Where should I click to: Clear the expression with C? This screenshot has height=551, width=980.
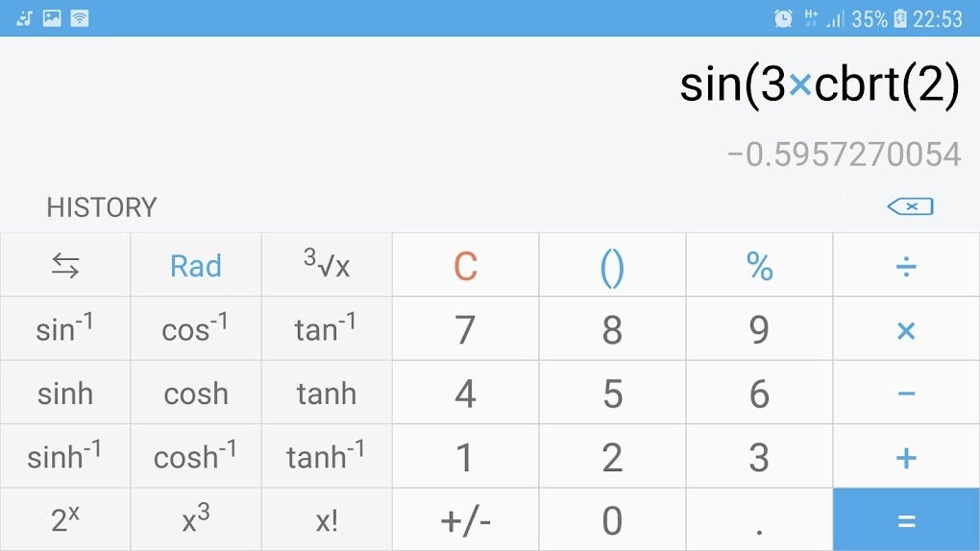(x=465, y=266)
